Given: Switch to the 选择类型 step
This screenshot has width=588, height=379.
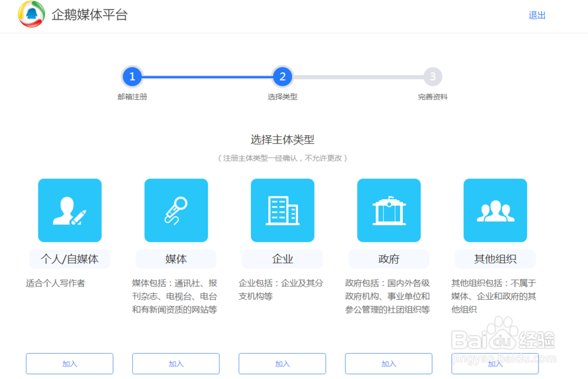Looking at the screenshot, I should point(282,76).
